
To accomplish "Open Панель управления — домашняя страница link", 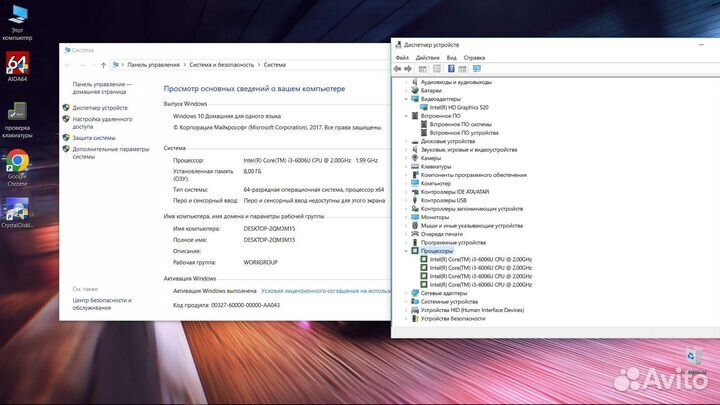I will (x=102, y=88).
